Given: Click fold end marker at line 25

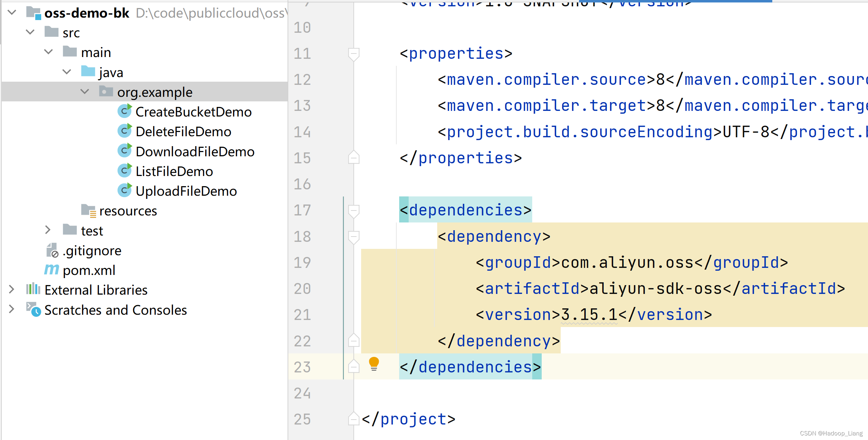Looking at the screenshot, I should [x=354, y=418].
